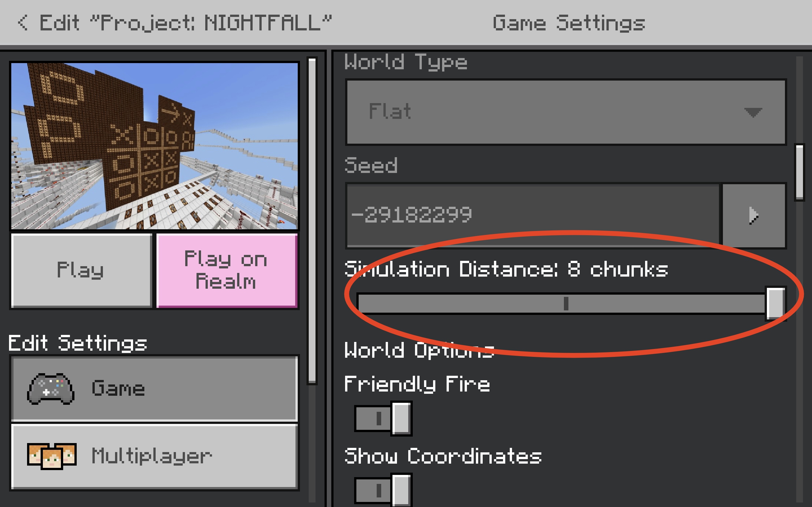Click the middle of the Simulation Distance track
This screenshot has width=812, height=507.
(x=566, y=303)
